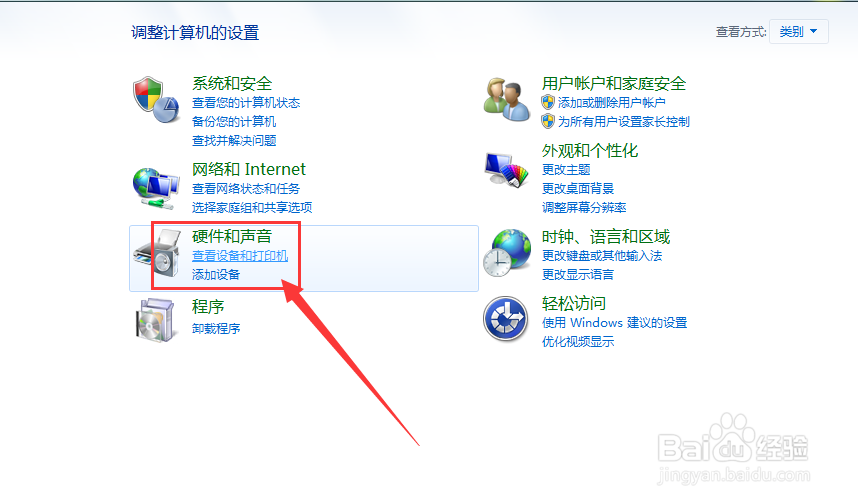Click the 添加设备 link
The width and height of the screenshot is (858, 504).
[x=216, y=275]
